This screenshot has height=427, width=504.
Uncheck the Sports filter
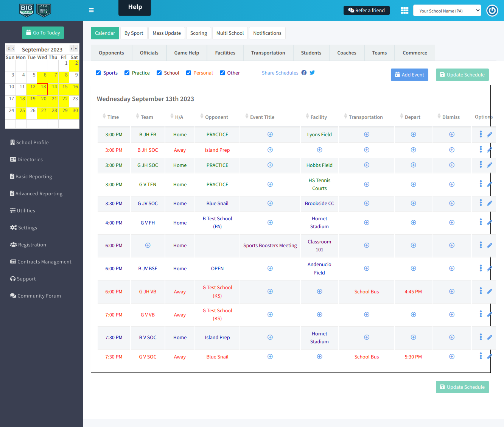click(98, 72)
